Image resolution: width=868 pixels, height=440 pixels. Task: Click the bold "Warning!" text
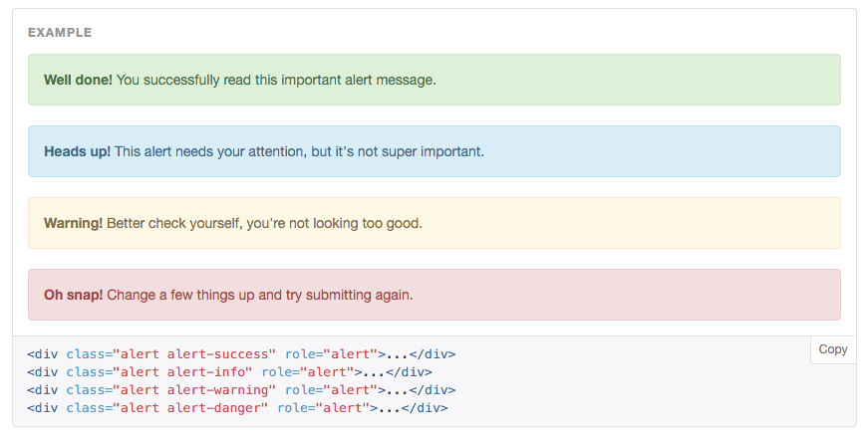73,223
